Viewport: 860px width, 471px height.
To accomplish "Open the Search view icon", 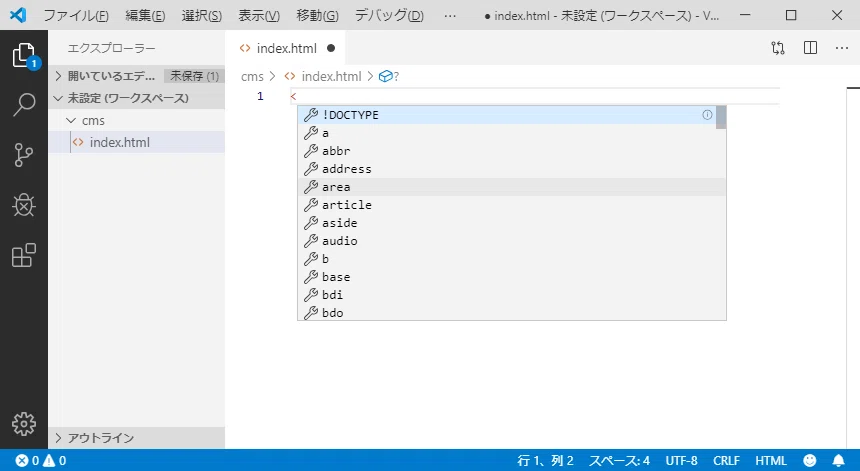I will [24, 104].
